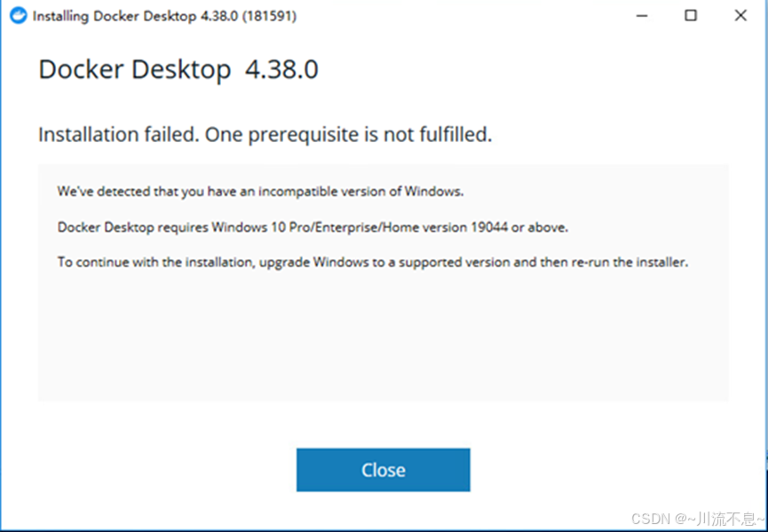Maximize the Docker installer window
768x532 pixels.
[691, 16]
